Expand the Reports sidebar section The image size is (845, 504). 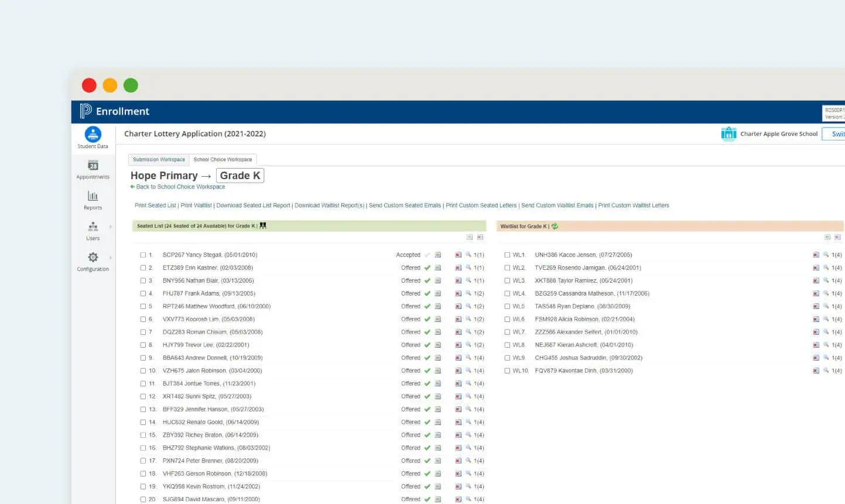pyautogui.click(x=93, y=200)
